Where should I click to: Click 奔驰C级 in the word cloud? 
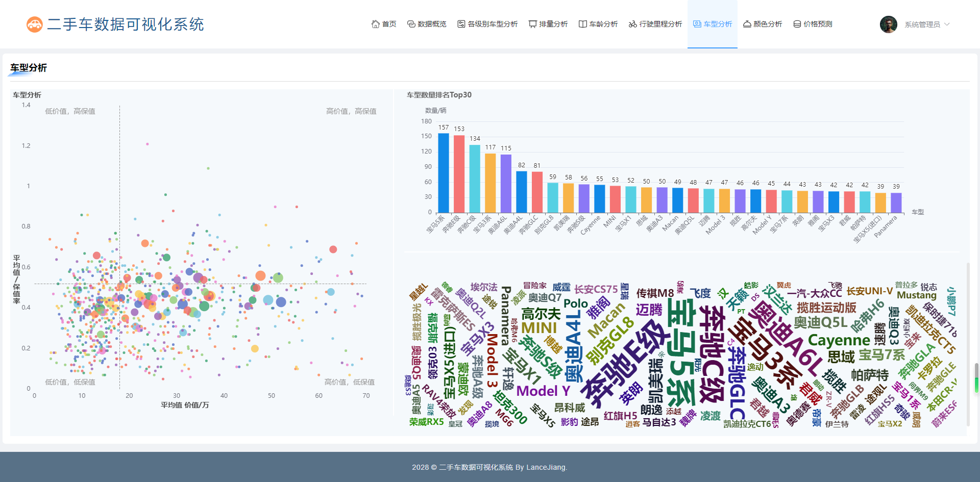click(x=711, y=354)
